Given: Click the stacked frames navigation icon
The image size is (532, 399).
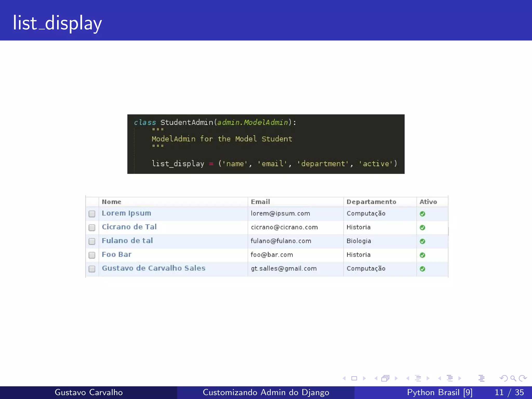Looking at the screenshot, I should click(385, 378).
